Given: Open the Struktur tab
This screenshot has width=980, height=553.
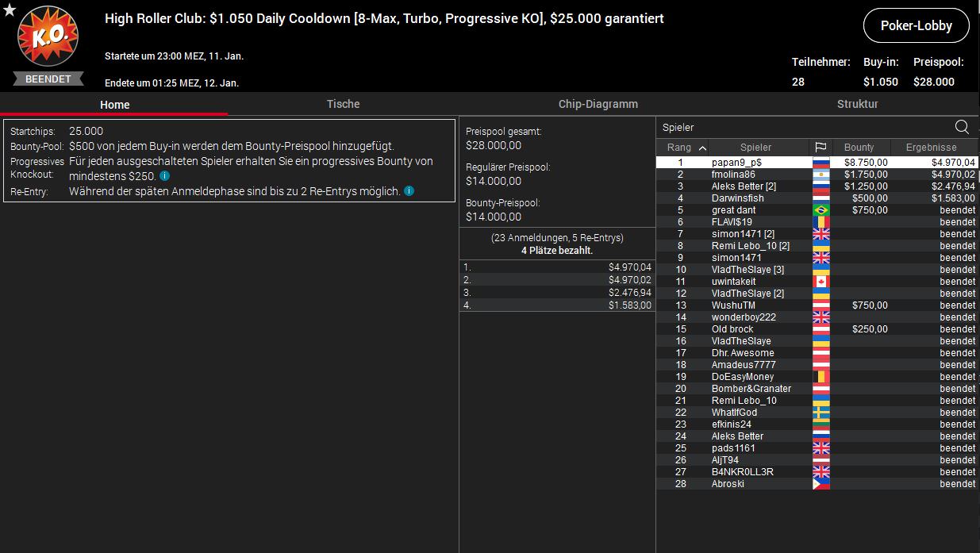Looking at the screenshot, I should pyautogui.click(x=857, y=104).
